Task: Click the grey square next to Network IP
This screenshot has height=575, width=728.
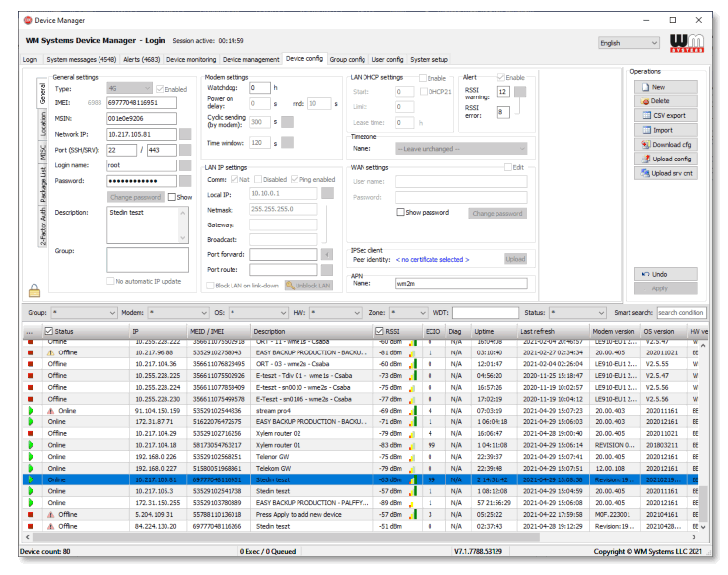Action: pyautogui.click(x=185, y=134)
